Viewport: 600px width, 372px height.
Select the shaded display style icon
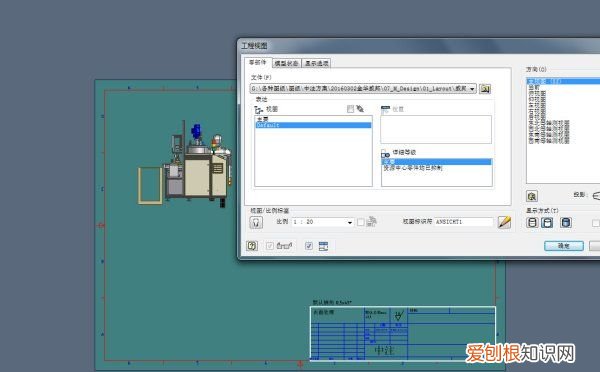566,222
